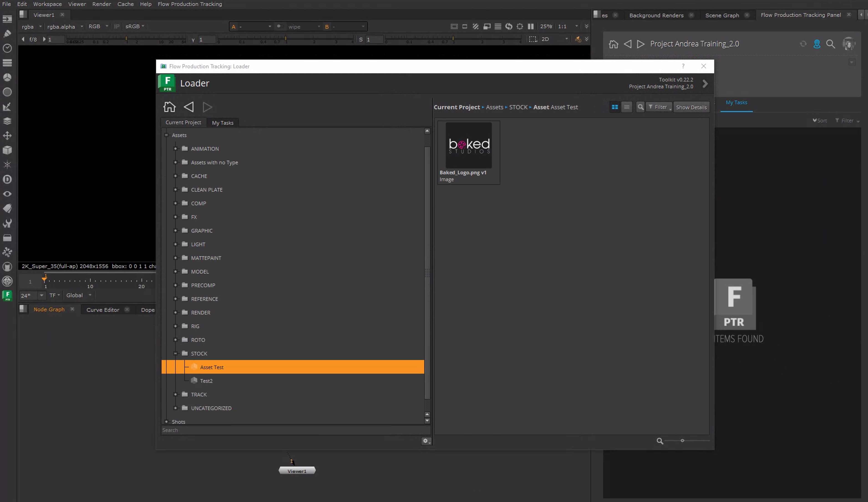
Task: Expand the ANIMATION asset folder
Action: point(175,149)
